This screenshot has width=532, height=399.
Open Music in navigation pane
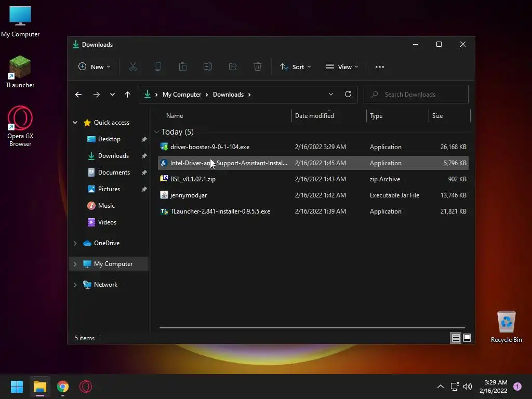tap(106, 206)
